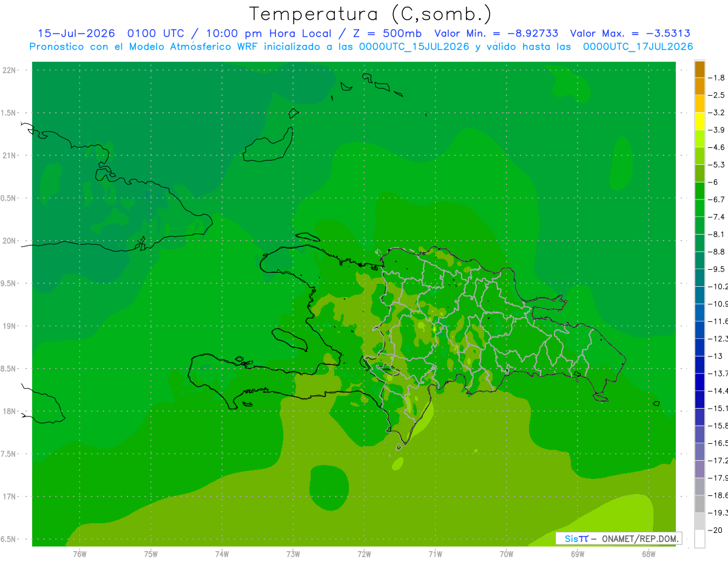Click the "-3.2" legend value
The width and height of the screenshot is (728, 562).
pyautogui.click(x=717, y=113)
